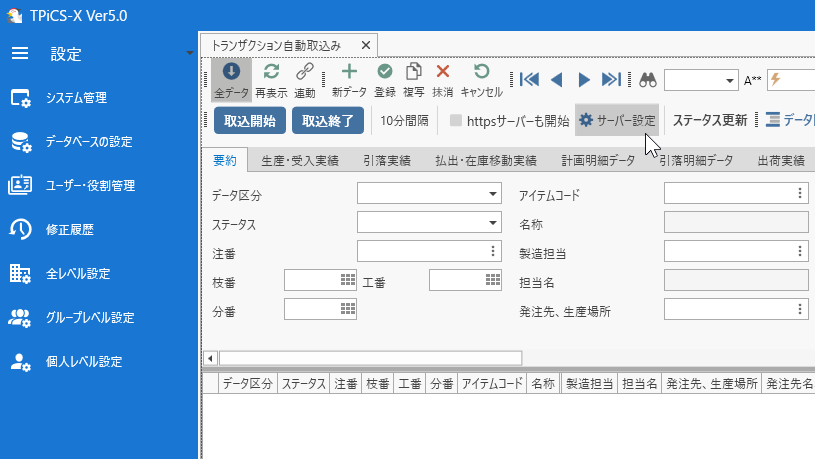815x459 pixels.
Task: Click the 連動 link icon
Action: (305, 80)
